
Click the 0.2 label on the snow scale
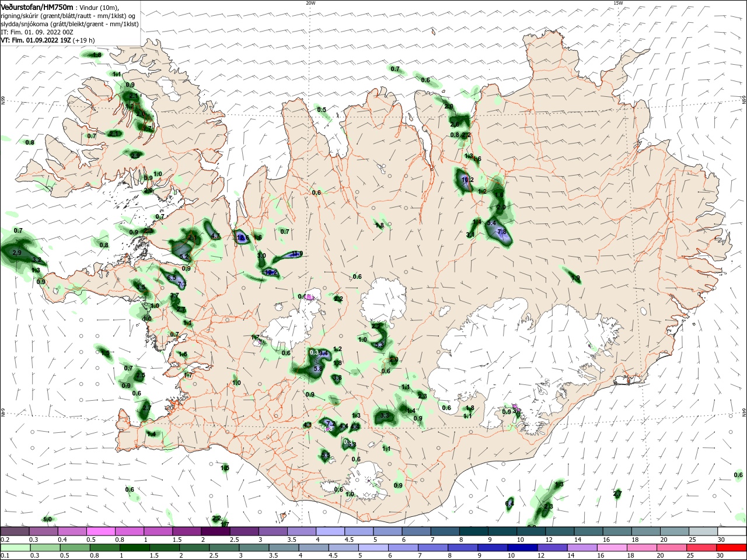pyautogui.click(x=4, y=540)
